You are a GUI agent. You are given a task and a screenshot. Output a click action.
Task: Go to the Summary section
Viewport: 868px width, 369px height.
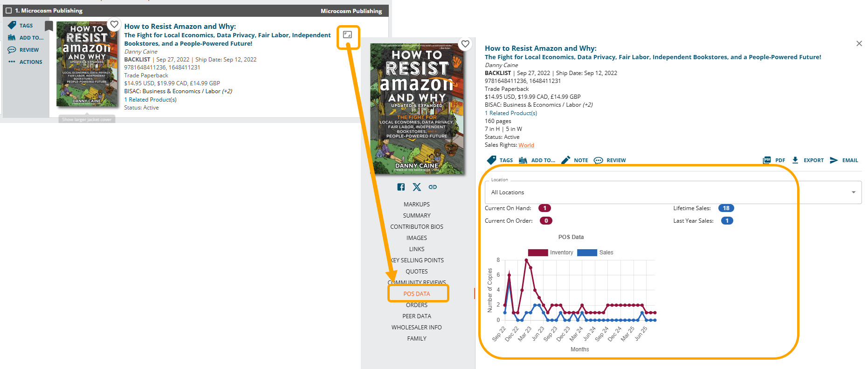click(417, 216)
